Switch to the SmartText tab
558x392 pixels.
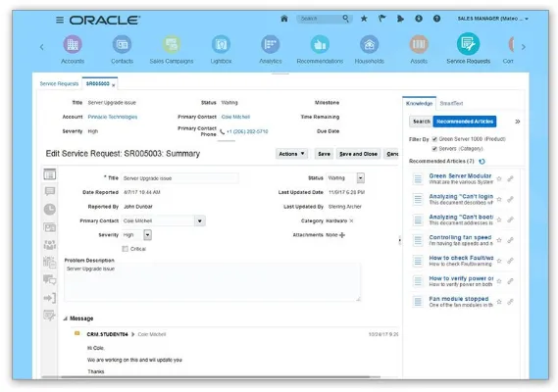pyautogui.click(x=451, y=104)
